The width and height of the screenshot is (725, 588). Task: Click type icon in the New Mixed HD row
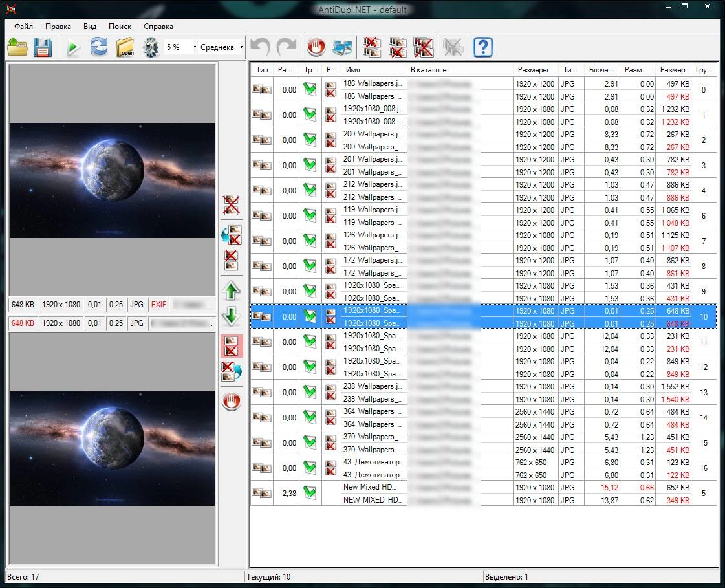(x=262, y=493)
